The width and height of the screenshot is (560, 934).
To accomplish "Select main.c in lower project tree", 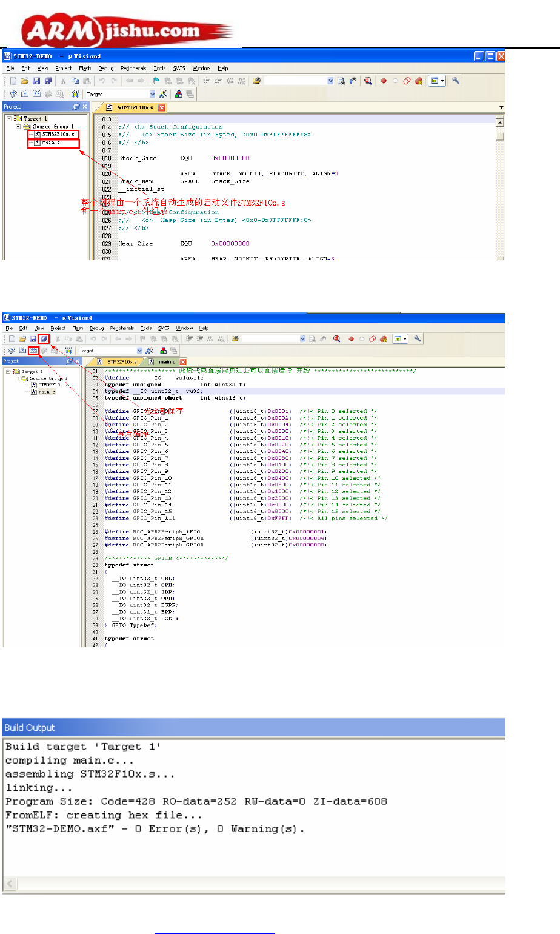I will click(44, 392).
